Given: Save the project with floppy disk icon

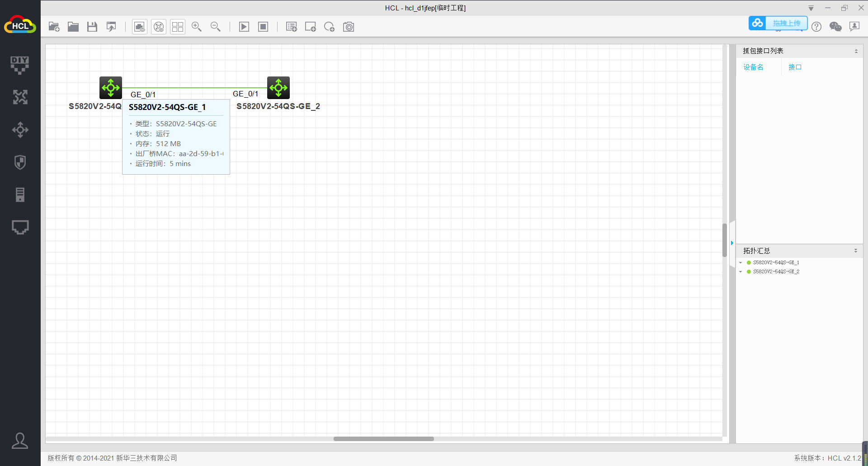Looking at the screenshot, I should point(92,27).
